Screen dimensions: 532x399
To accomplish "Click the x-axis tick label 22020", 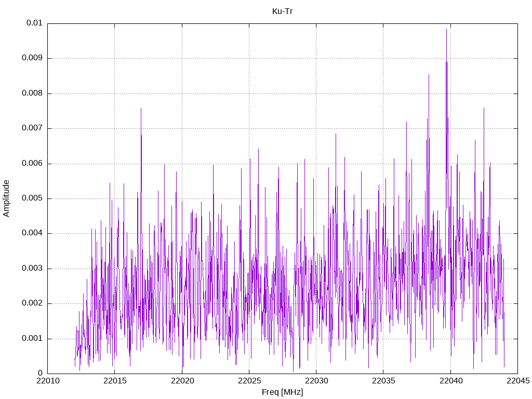I will 182,381.
